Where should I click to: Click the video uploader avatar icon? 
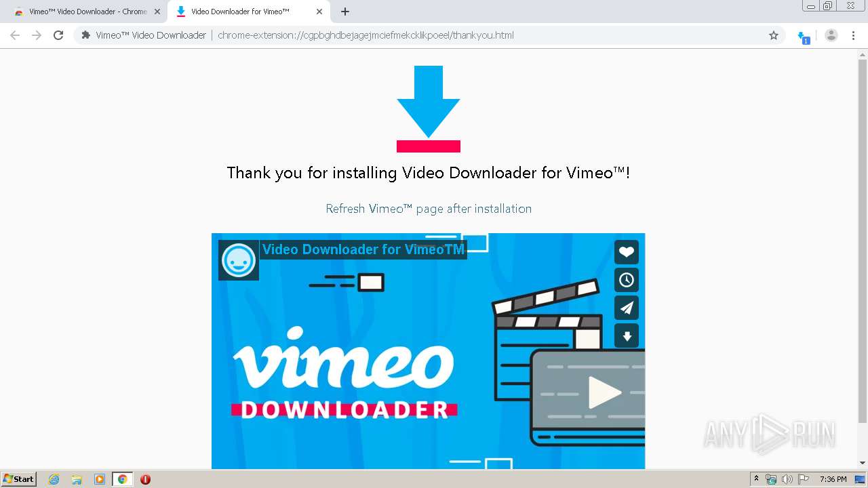(x=239, y=260)
